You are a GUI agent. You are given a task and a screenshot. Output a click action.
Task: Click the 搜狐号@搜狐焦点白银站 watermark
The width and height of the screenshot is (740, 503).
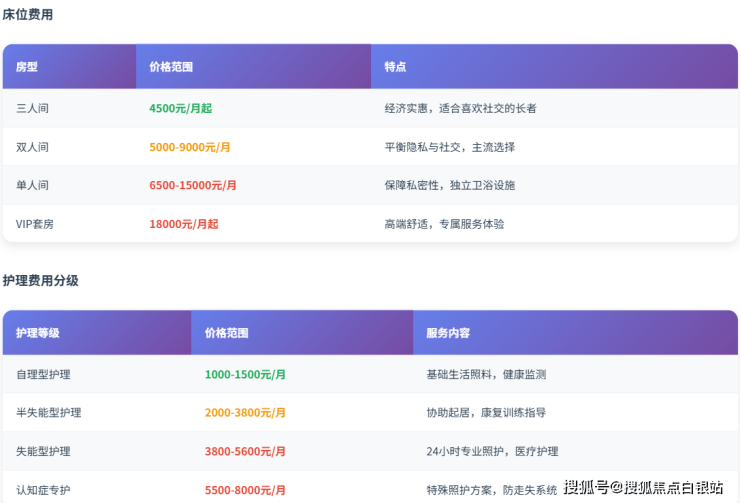[643, 487]
